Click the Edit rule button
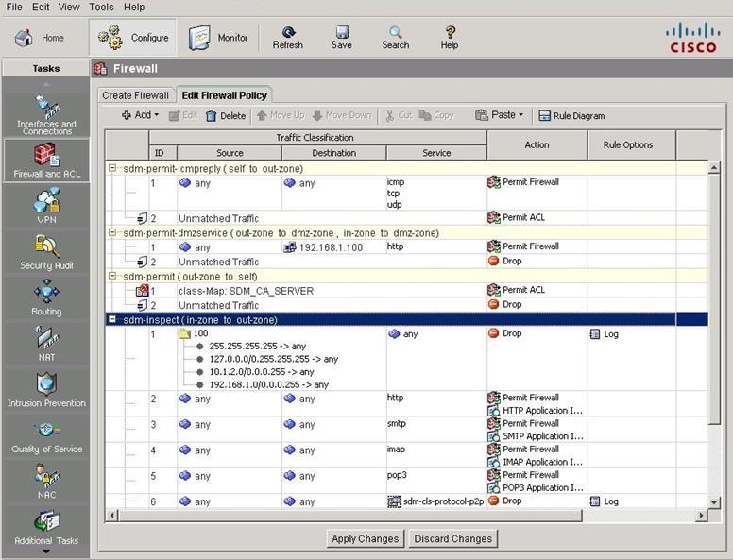Screen dimensions: 733x560 (183, 115)
